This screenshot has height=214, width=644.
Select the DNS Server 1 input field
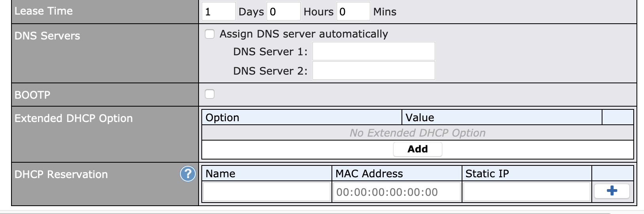click(x=374, y=51)
